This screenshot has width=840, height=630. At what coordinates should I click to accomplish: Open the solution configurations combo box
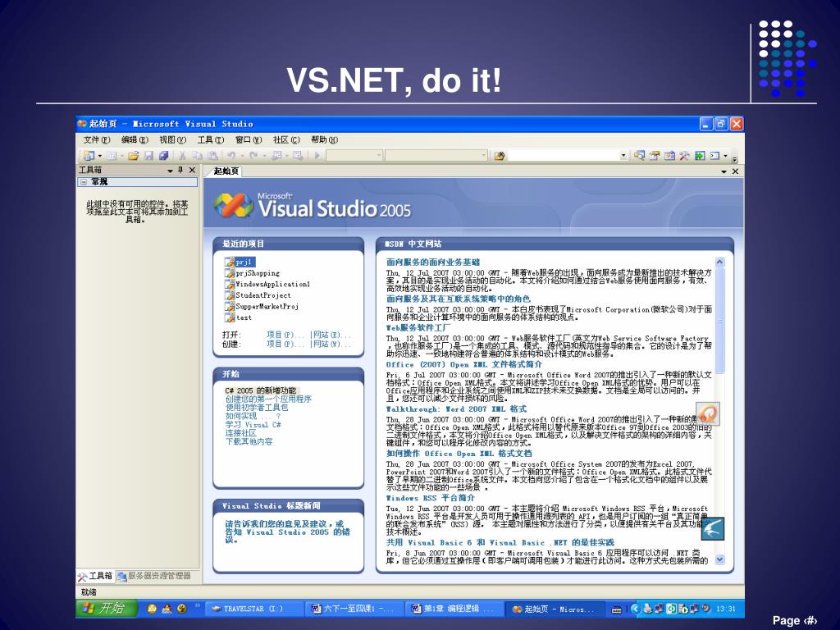pos(354,155)
